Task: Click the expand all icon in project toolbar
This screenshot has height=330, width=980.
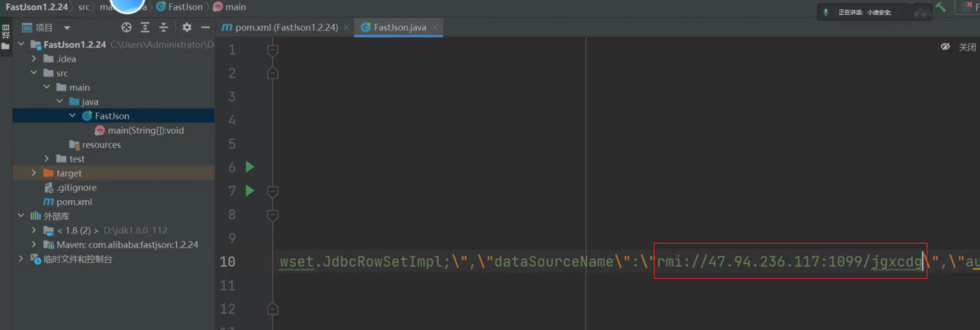Action: pos(145,28)
